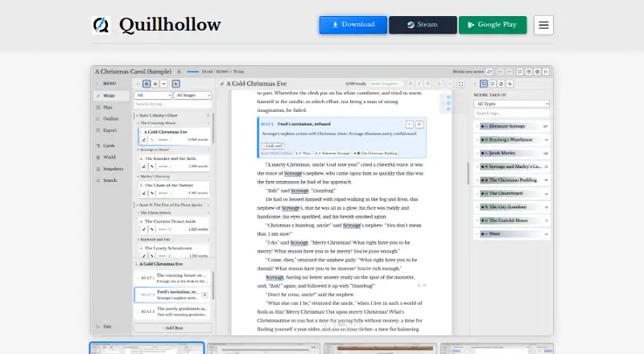Open the All Types dropdown under SCENE TAGS
This screenshot has height=354, width=644.
pyautogui.click(x=511, y=104)
